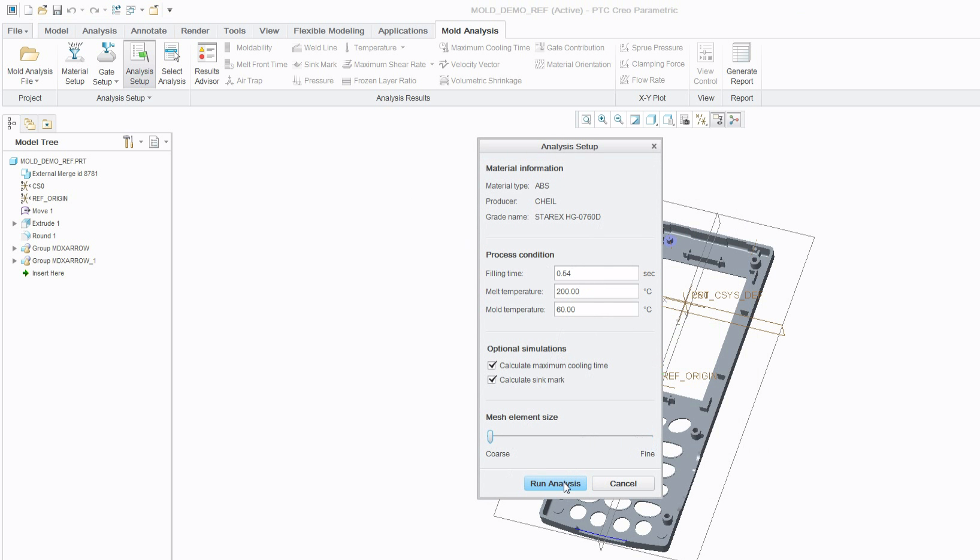Undo the last action
This screenshot has width=980, height=560.
(71, 10)
